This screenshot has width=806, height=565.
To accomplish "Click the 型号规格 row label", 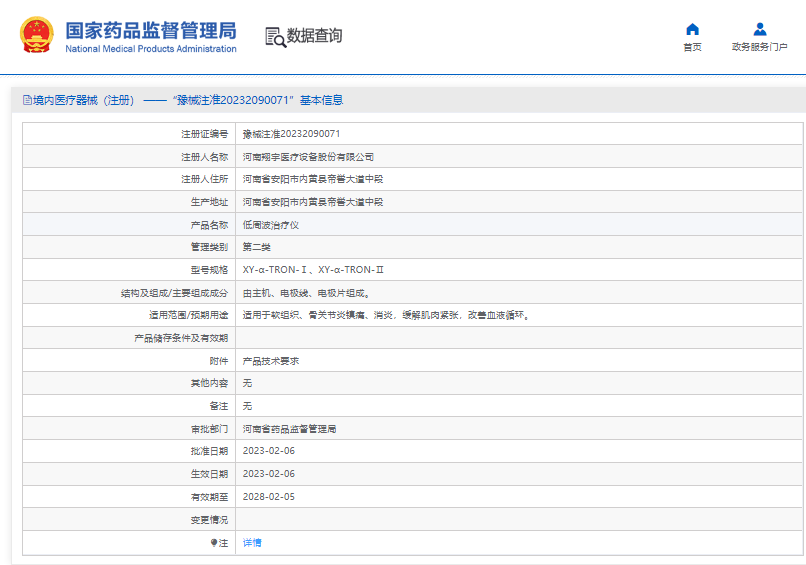I will click(x=209, y=269).
